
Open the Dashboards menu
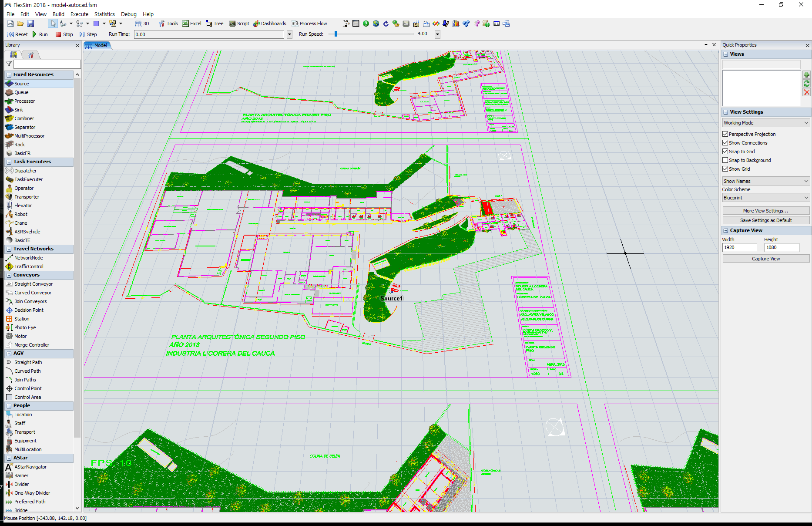pyautogui.click(x=270, y=24)
